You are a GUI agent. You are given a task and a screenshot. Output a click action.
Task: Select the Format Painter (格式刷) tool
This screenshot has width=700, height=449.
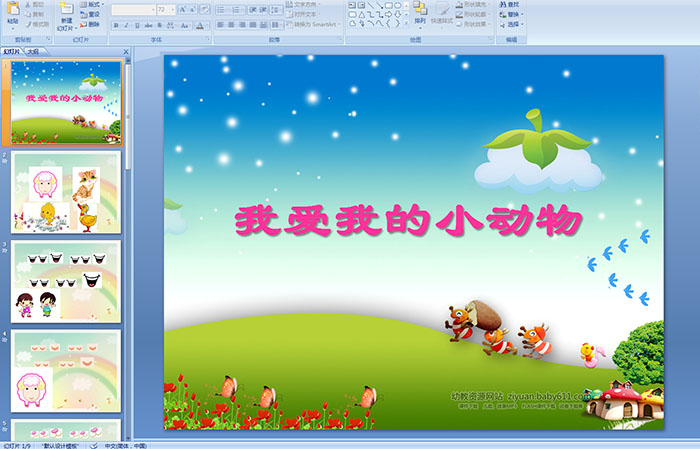click(37, 24)
